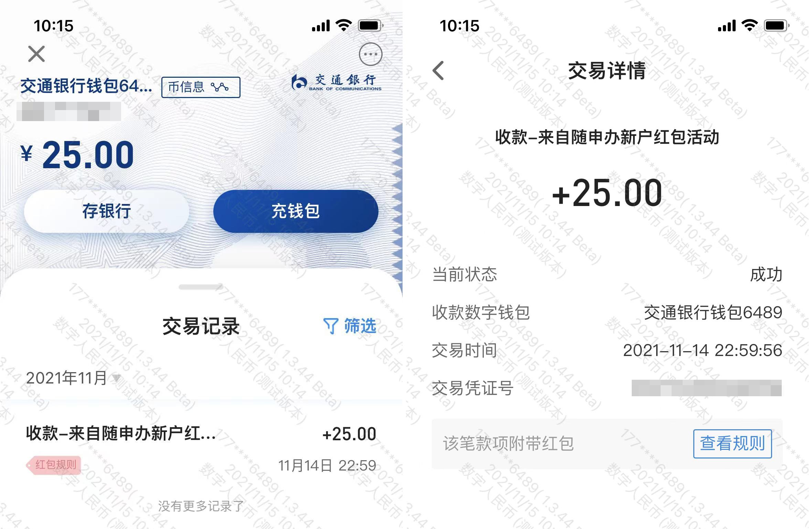Open the three-dot more options menu

click(x=371, y=54)
